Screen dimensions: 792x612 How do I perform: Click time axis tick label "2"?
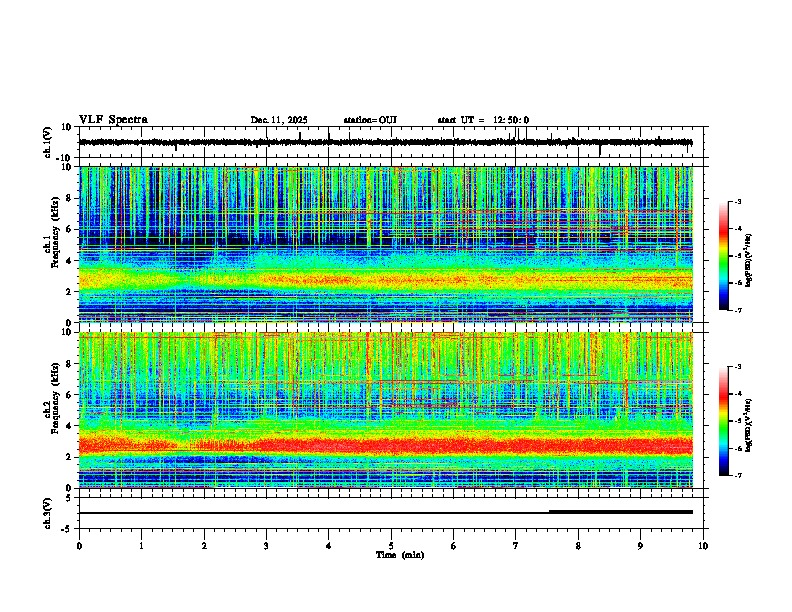(204, 546)
